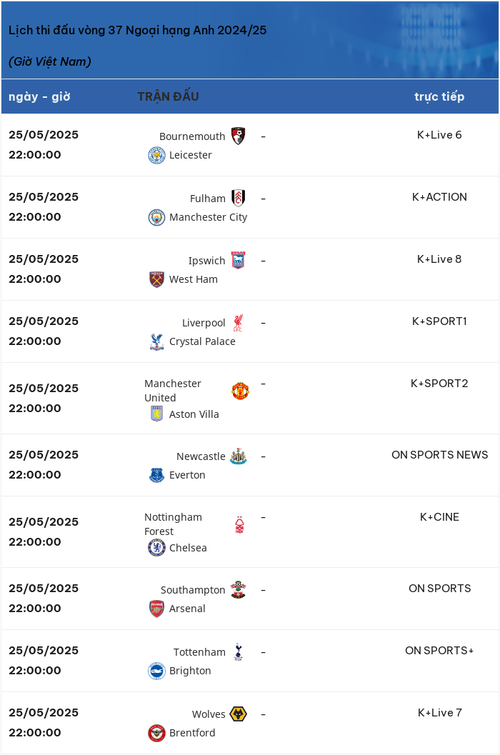Click the trực tiếp column header
Viewport: 500px width, 755px height.
pos(439,97)
